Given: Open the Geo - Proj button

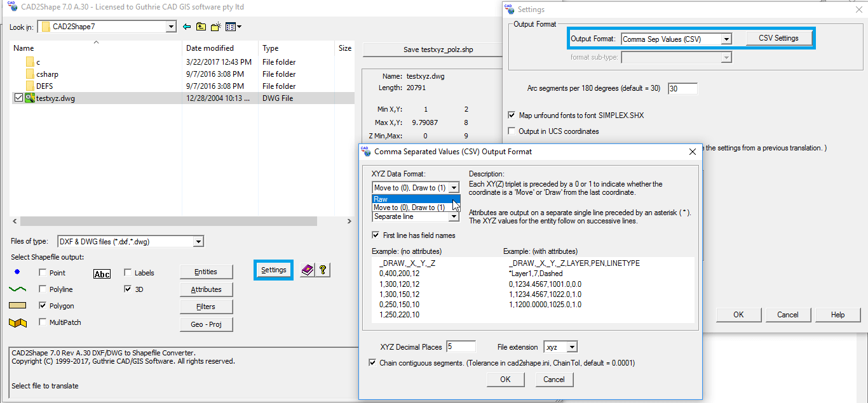Looking at the screenshot, I should (x=206, y=324).
